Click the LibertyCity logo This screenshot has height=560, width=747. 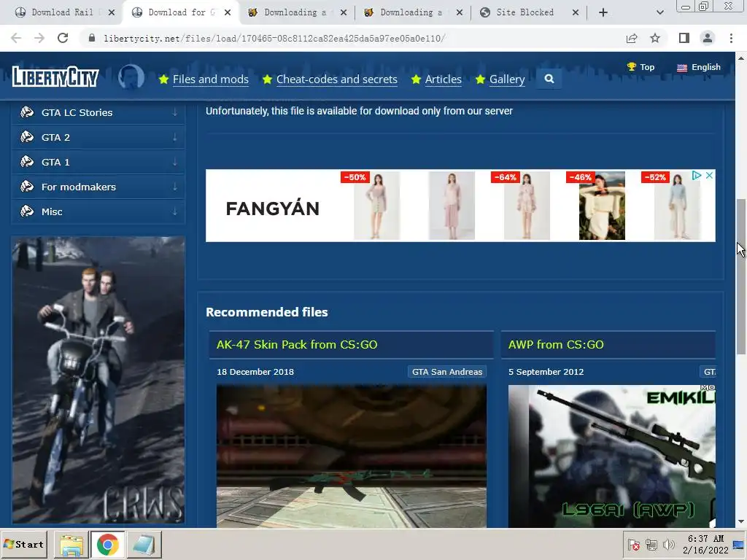[55, 77]
